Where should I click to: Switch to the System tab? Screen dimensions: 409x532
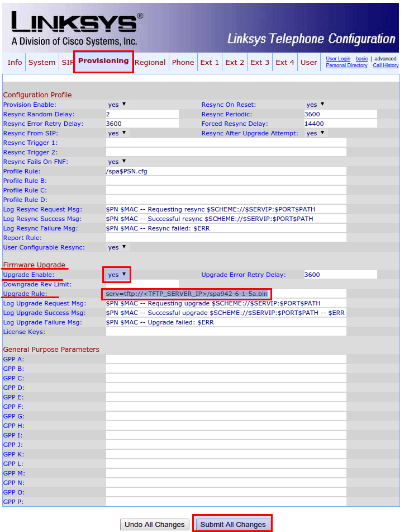click(x=42, y=63)
